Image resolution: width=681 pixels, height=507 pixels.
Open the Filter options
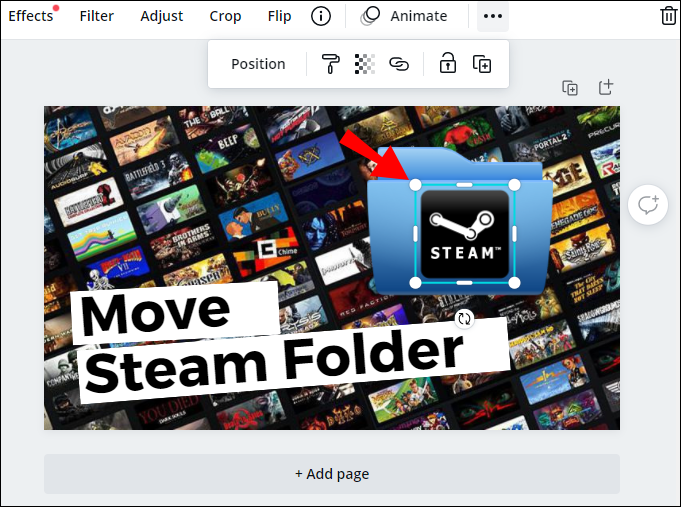tap(96, 16)
